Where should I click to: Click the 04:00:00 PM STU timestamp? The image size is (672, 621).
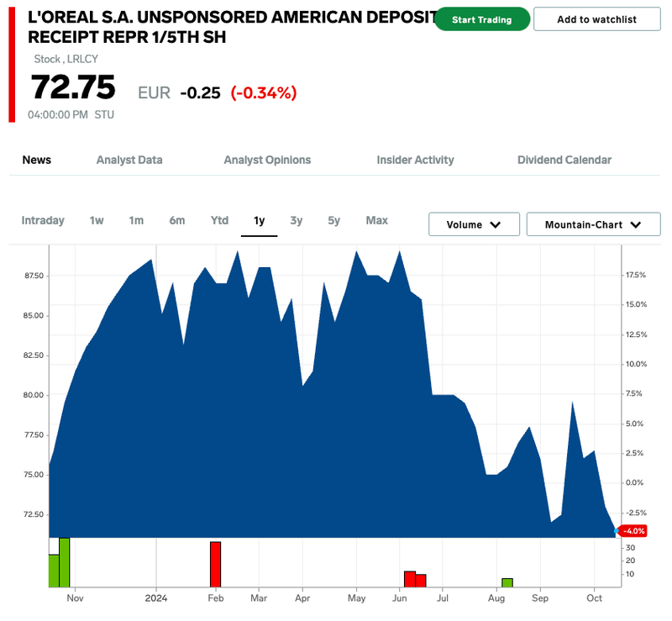click(71, 115)
